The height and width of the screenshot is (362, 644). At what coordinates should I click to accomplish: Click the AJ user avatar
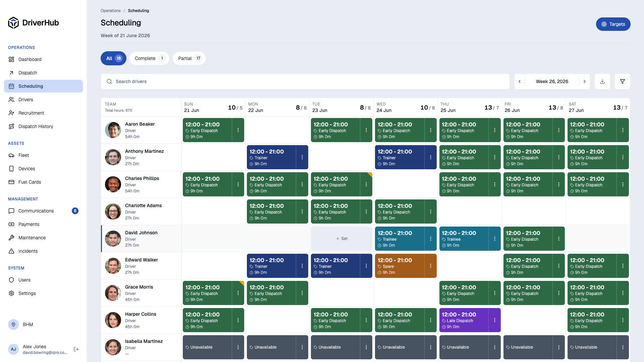(13, 349)
